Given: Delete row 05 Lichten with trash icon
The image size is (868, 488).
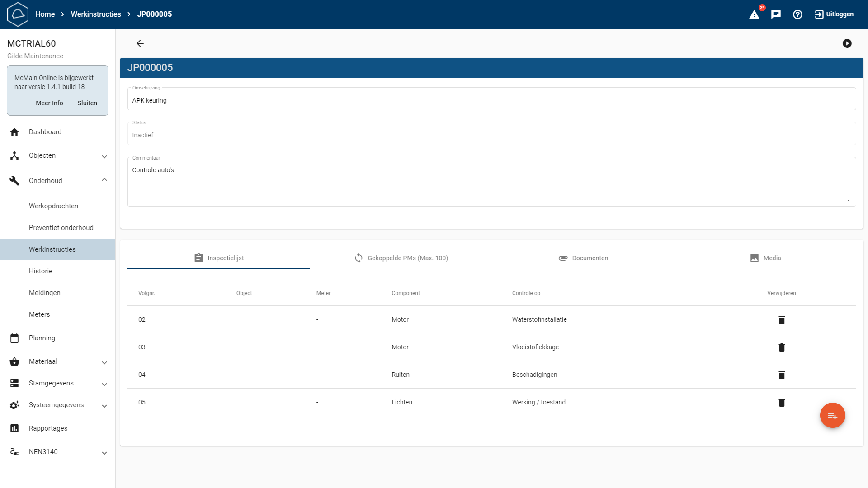Looking at the screenshot, I should click(782, 403).
